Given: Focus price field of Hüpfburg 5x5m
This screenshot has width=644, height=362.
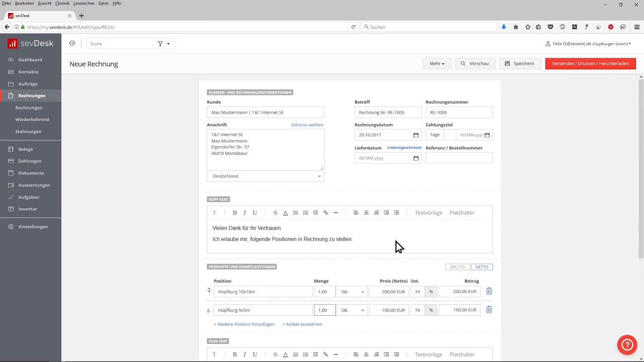Looking at the screenshot, I should click(x=389, y=310).
